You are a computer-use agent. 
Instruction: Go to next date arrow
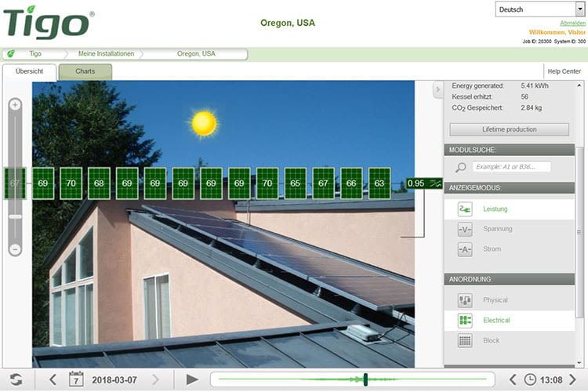pyautogui.click(x=155, y=379)
